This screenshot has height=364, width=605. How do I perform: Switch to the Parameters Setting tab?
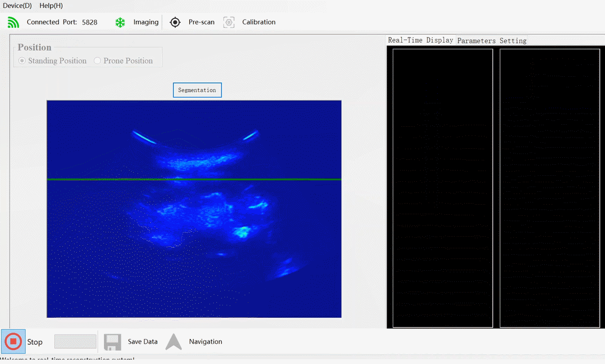click(492, 41)
